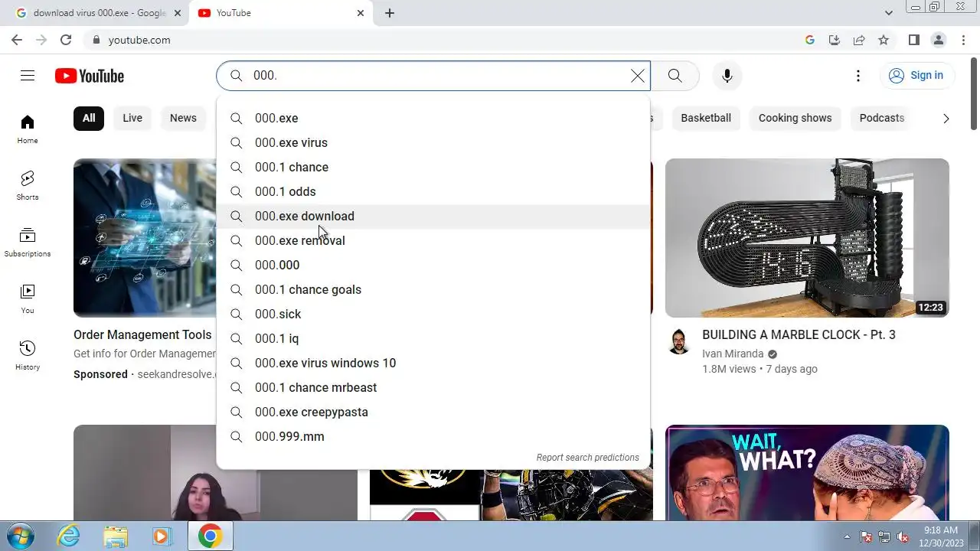Open tab search dropdown arrow
Viewport: 980px width, 551px height.
pos(889,13)
